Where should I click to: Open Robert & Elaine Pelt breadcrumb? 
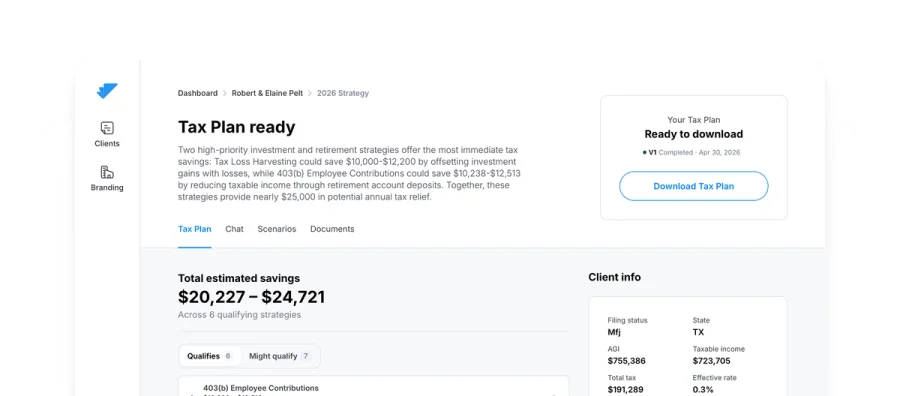point(267,93)
